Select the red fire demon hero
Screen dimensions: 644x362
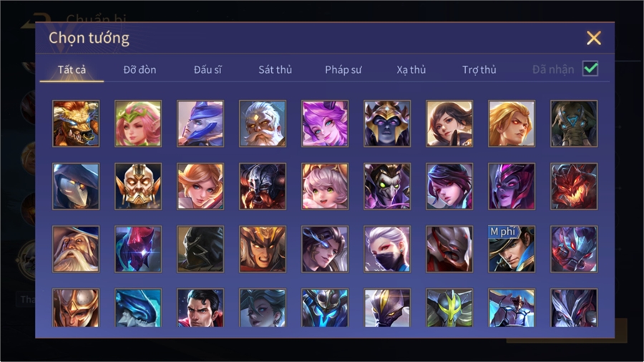point(574,186)
